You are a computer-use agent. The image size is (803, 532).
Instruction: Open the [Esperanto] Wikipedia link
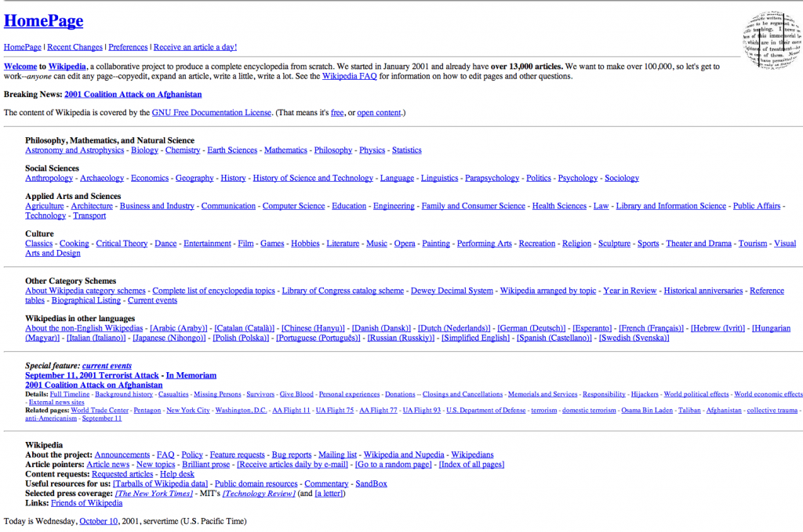point(592,328)
